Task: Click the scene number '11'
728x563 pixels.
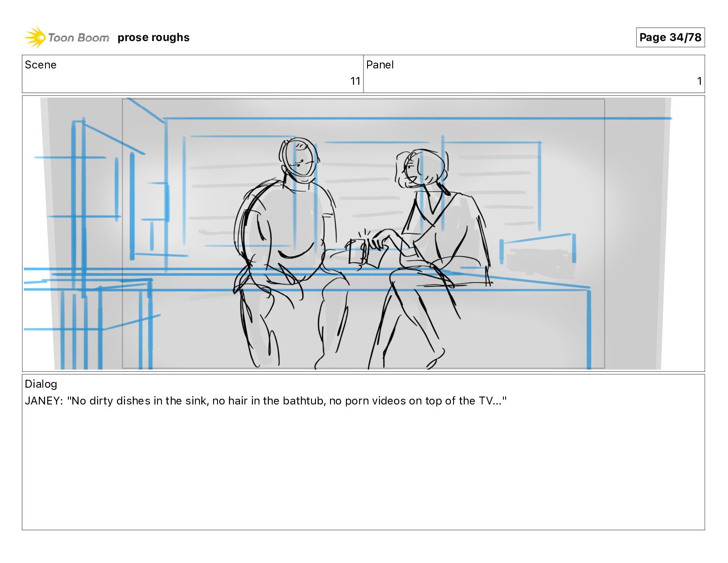Action: tap(355, 81)
